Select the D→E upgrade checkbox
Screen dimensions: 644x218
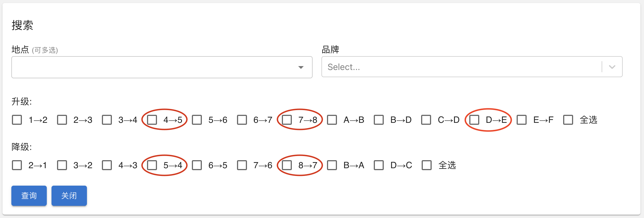pyautogui.click(x=474, y=120)
